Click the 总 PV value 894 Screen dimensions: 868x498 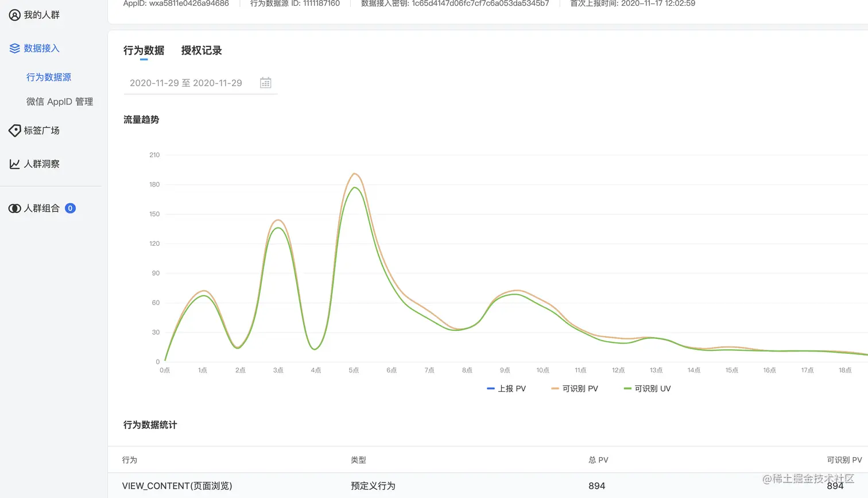click(596, 486)
